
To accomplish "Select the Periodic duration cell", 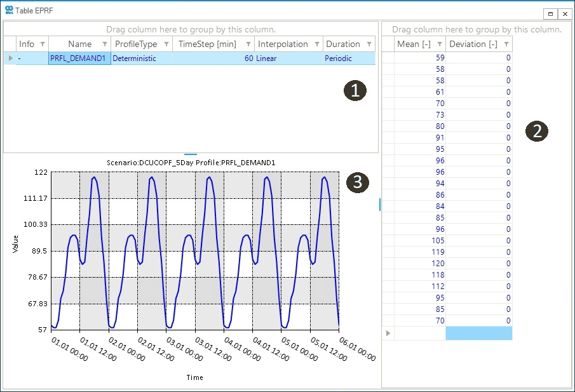I will [x=349, y=58].
